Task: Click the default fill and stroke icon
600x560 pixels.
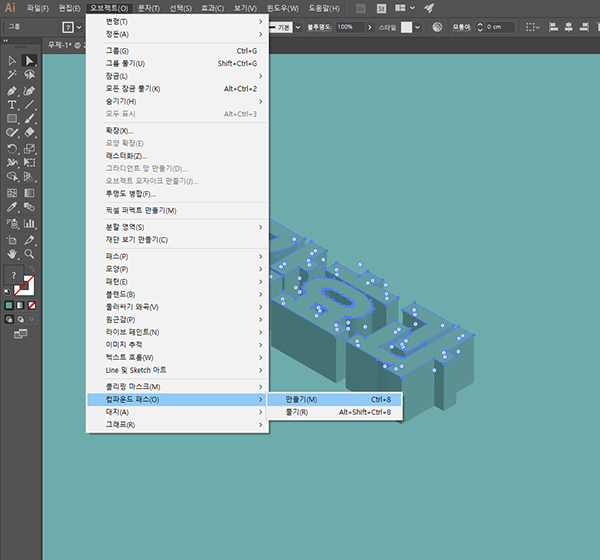Action: coord(7,292)
